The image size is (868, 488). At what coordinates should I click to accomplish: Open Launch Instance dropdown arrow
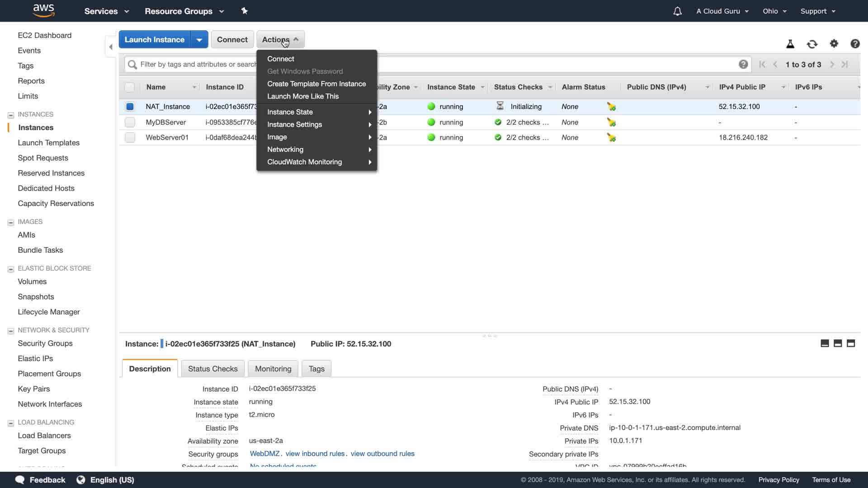tap(199, 40)
